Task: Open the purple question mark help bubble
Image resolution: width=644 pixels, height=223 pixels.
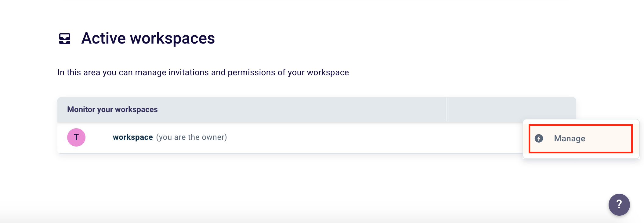Action: pos(620,204)
